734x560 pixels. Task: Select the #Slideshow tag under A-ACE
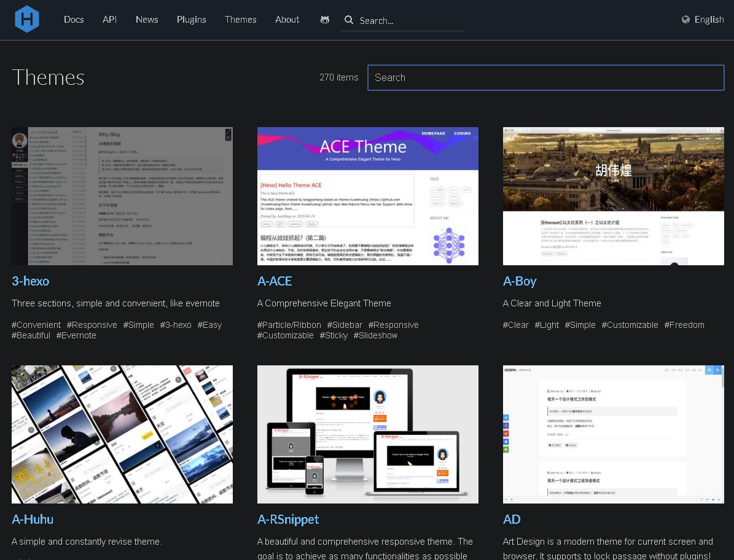(x=375, y=335)
